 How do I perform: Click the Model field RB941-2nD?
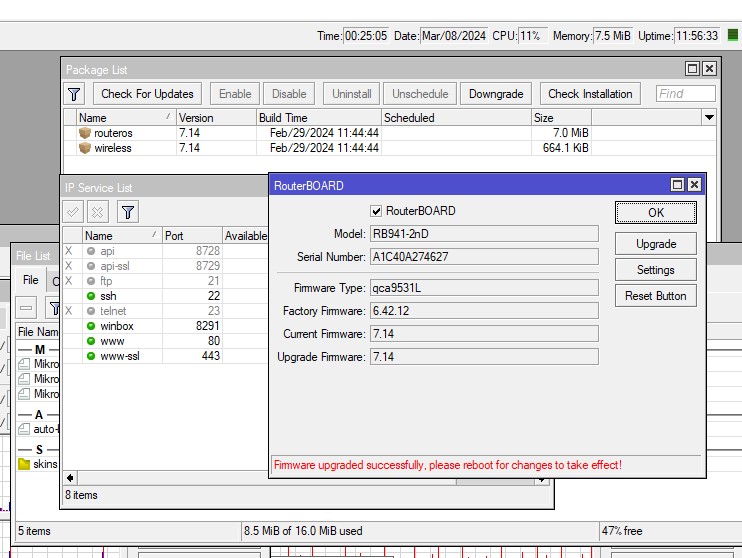484,234
